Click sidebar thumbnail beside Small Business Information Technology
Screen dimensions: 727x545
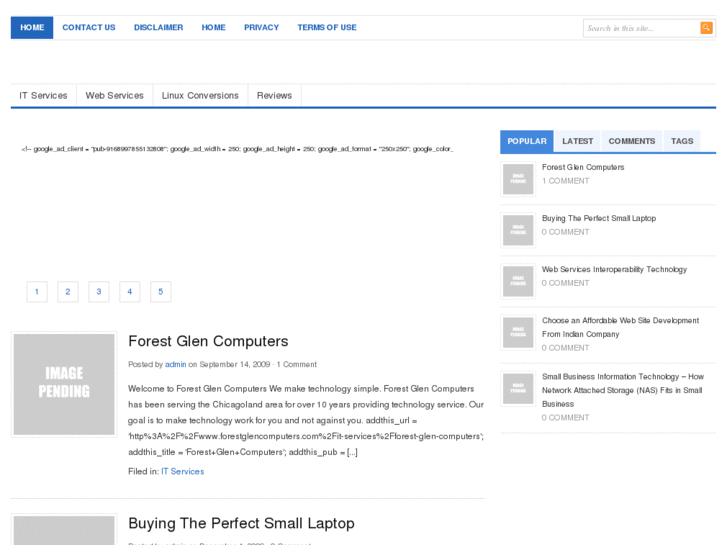point(518,389)
